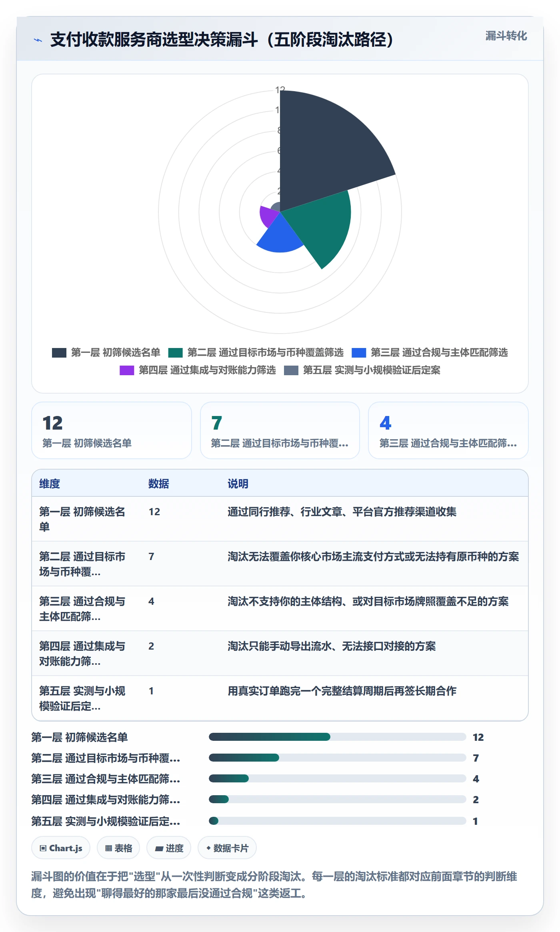Click progress bar for 第一层 初筛候选名单
This screenshot has width=560, height=932.
[338, 737]
